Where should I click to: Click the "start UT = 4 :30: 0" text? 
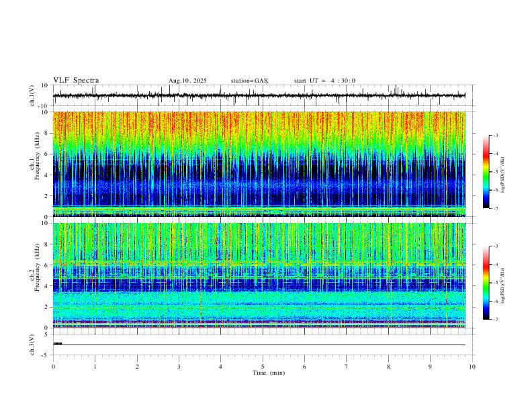point(324,81)
